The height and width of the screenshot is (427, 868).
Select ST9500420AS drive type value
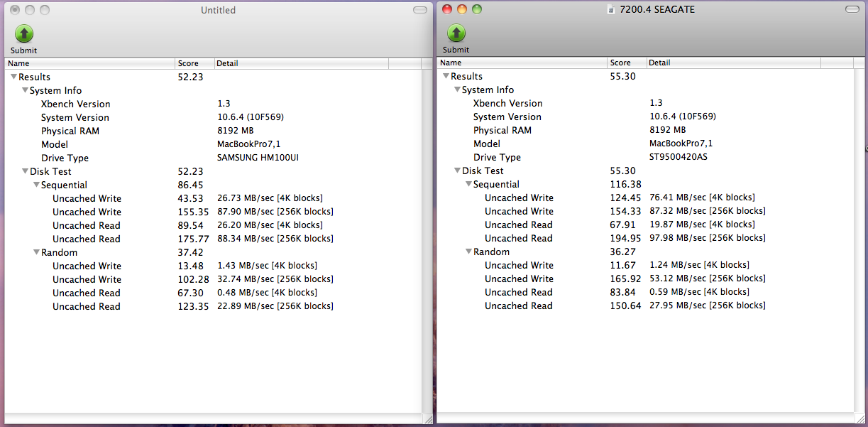(x=678, y=157)
